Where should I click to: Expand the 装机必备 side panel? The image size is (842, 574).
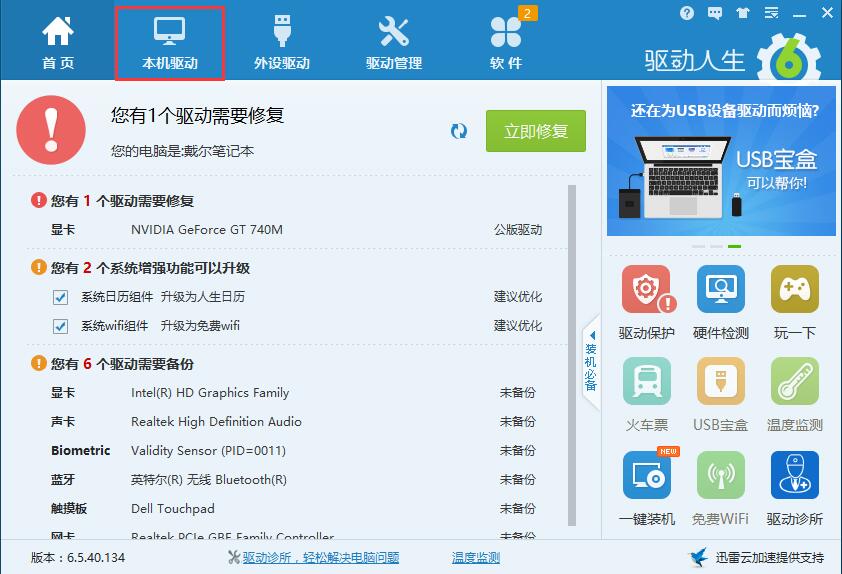click(x=591, y=363)
